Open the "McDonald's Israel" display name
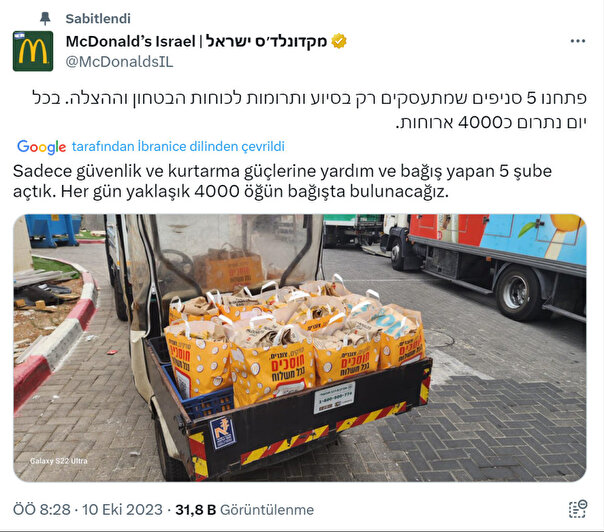The height and width of the screenshot is (532, 604). [x=131, y=41]
